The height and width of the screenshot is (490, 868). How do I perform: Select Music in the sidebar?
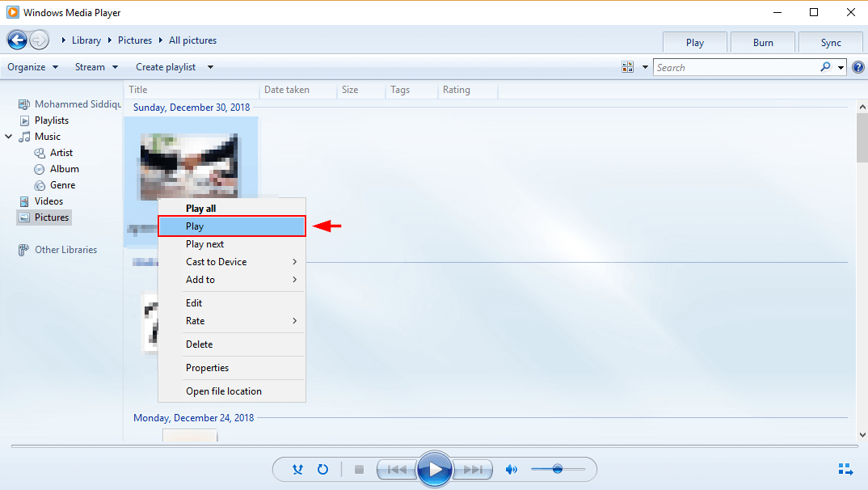tap(48, 136)
